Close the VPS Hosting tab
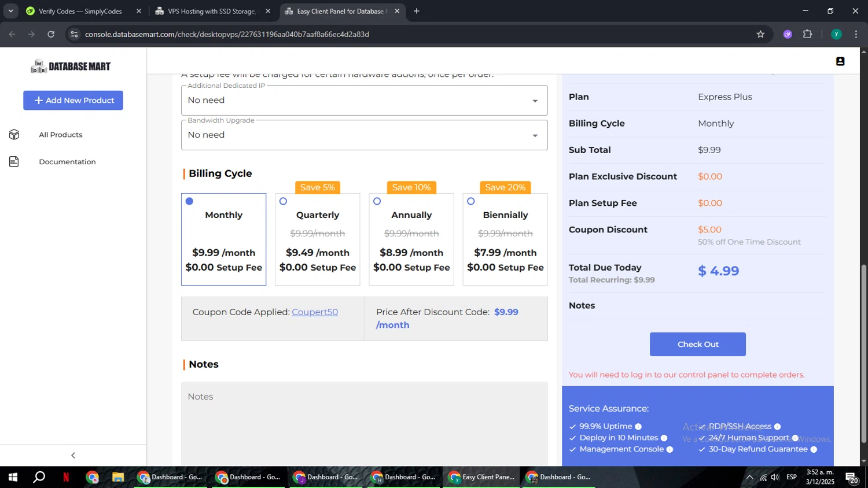This screenshot has width=868, height=488. (x=268, y=11)
